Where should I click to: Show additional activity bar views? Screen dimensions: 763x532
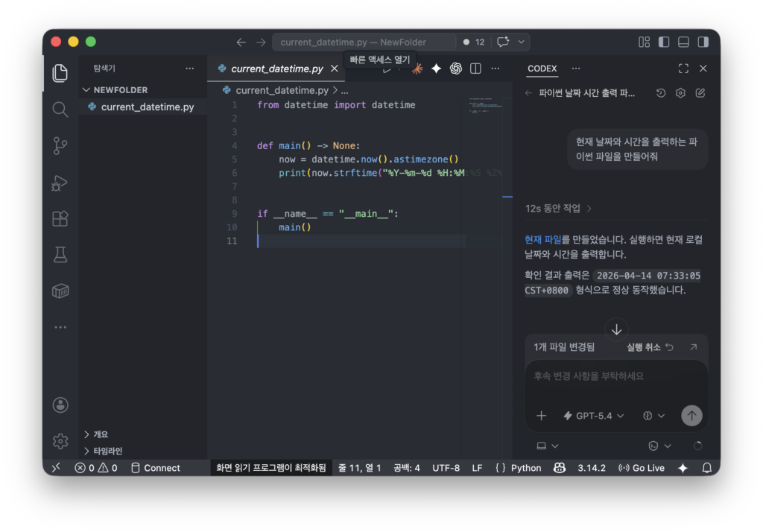tap(60, 327)
